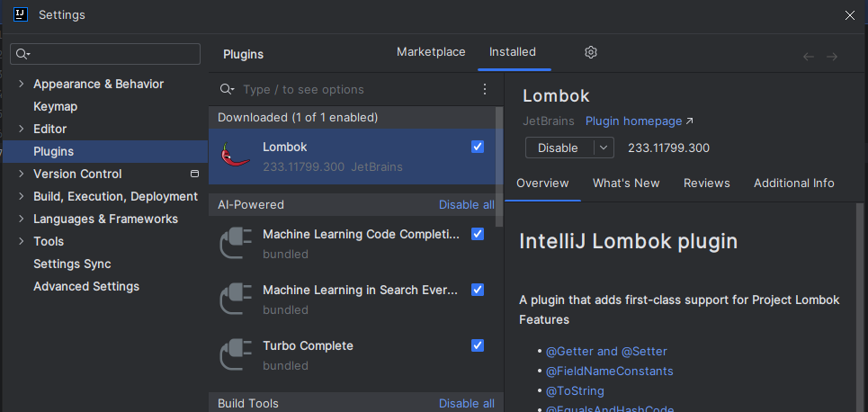Click the settings search magnifier icon

coord(22,54)
